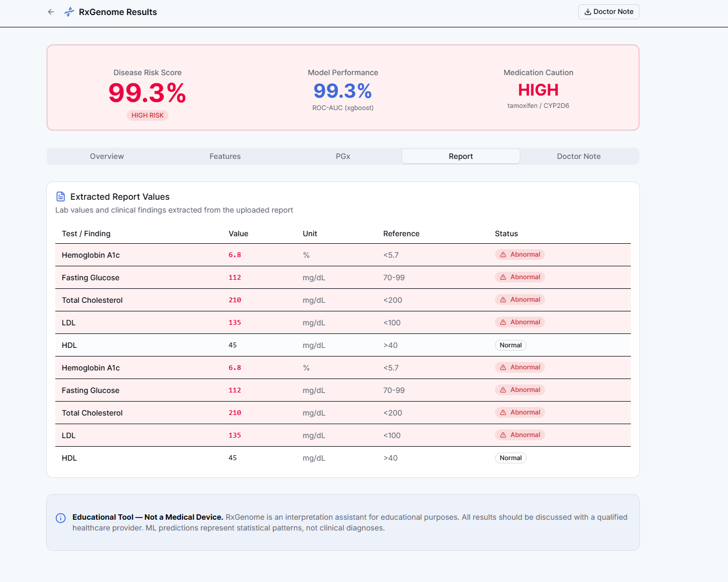
Task: Download the Doctor Note via top button
Action: 609,12
